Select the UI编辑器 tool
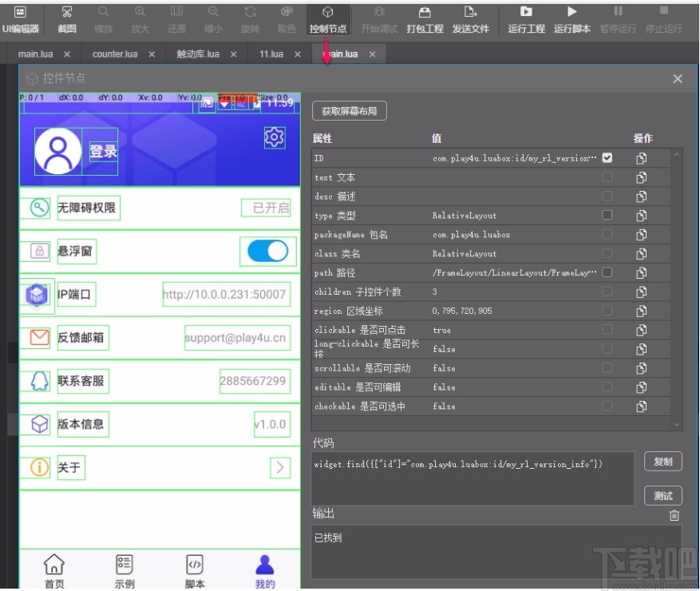The width and height of the screenshot is (700, 591). (x=19, y=20)
